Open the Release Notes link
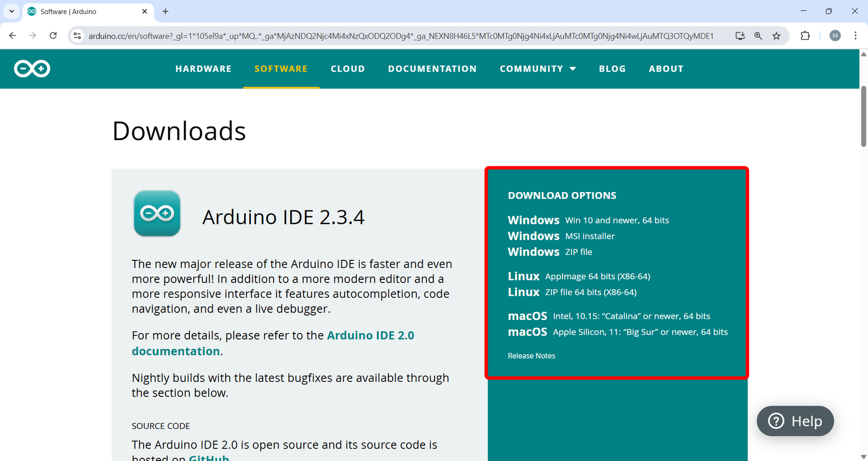 532,356
